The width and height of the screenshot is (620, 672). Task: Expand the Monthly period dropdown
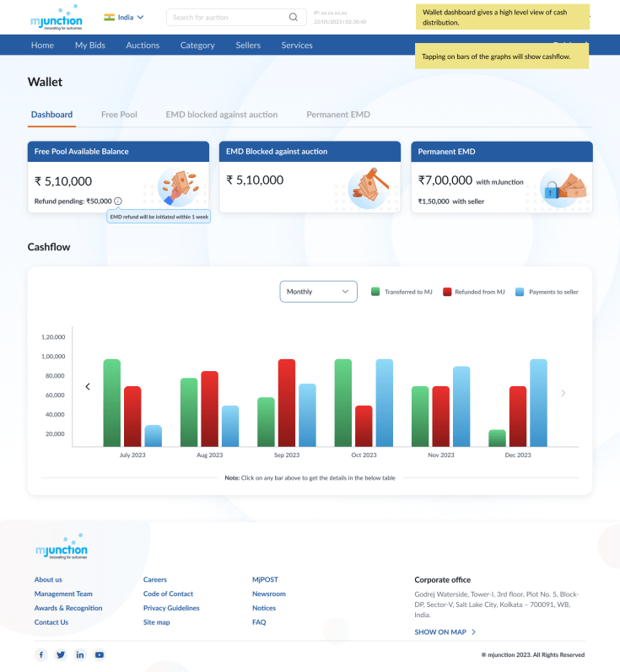point(318,292)
